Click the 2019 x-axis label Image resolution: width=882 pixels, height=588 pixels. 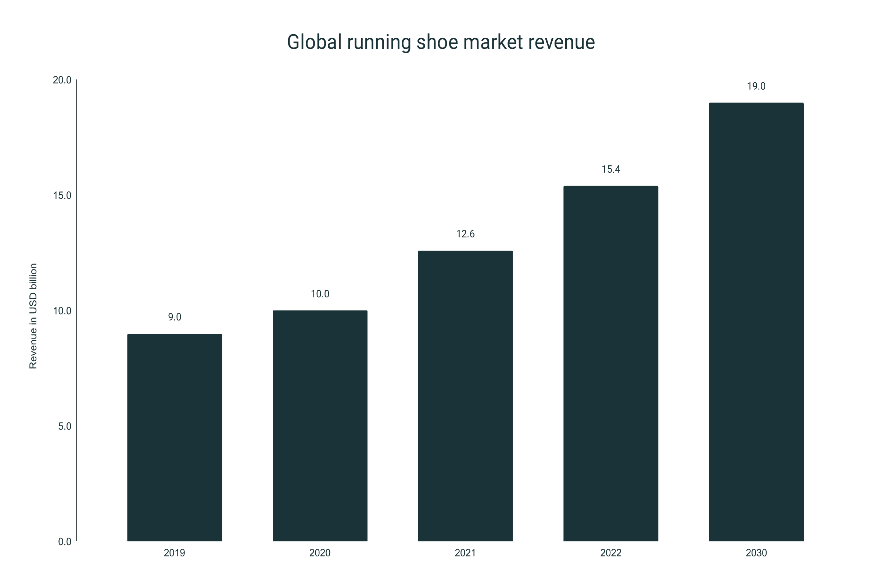tap(175, 553)
